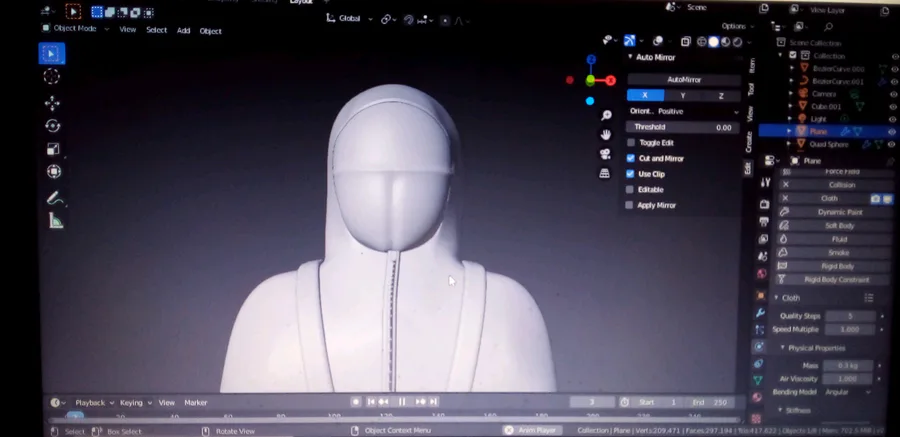Click the Quality Steps field
Screen dimensions: 900x437
pos(850,316)
